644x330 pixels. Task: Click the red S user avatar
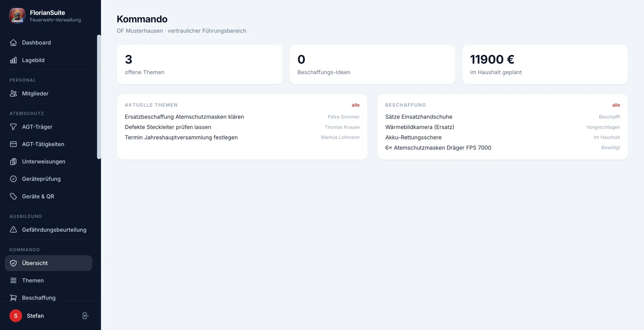click(16, 316)
